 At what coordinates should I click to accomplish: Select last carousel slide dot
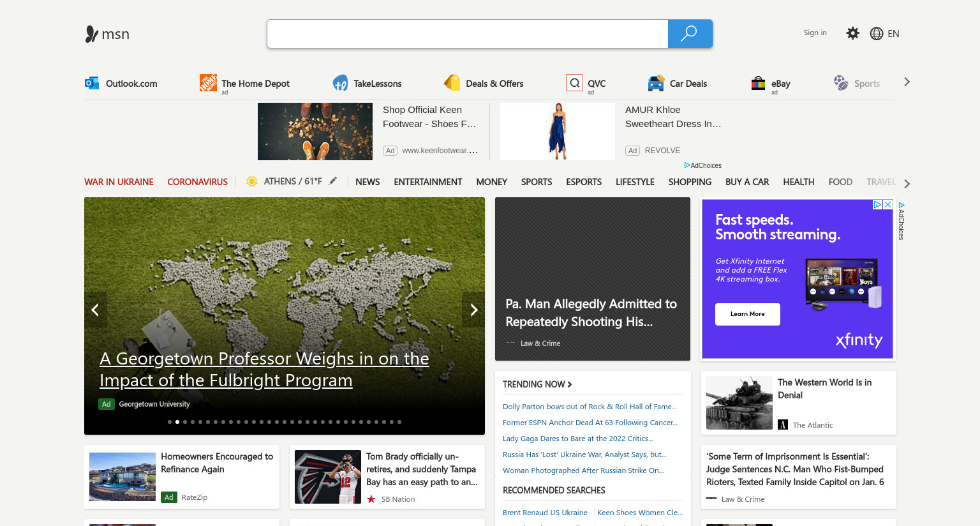[399, 422]
